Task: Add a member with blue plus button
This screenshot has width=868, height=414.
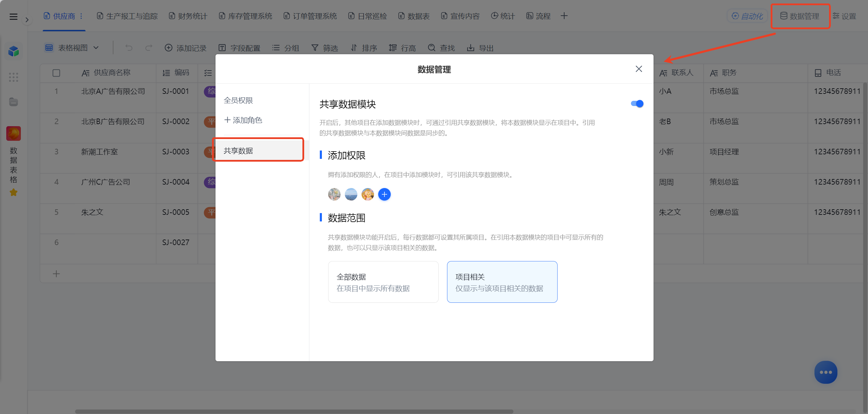Action: coord(384,194)
